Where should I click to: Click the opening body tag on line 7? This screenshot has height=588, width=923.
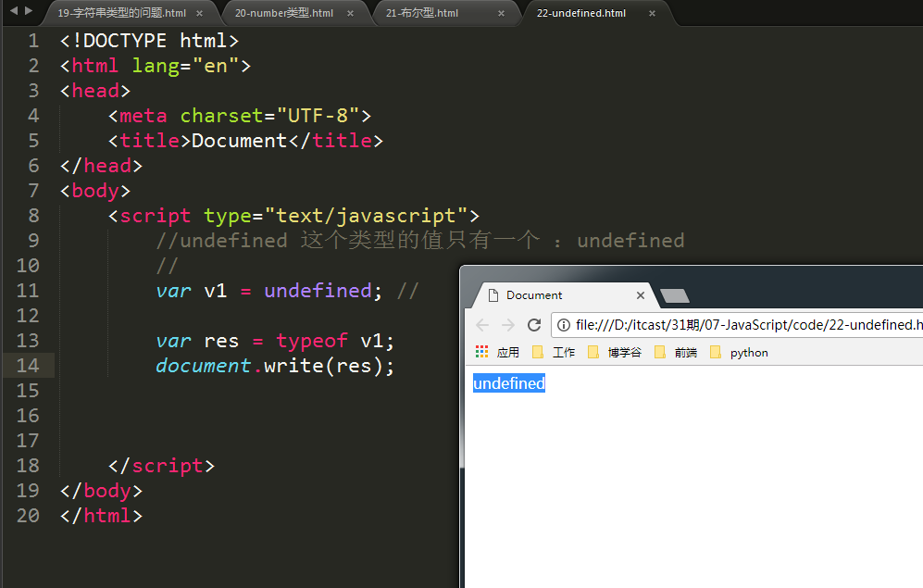[x=95, y=191]
